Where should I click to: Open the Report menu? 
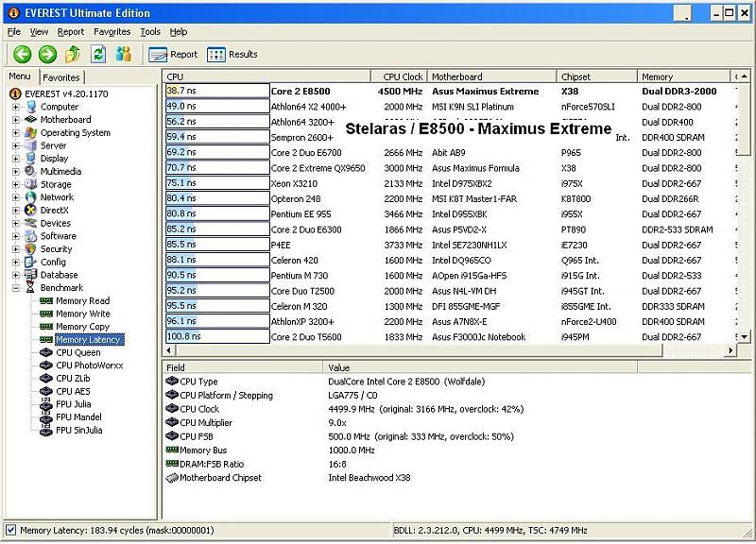[71, 32]
